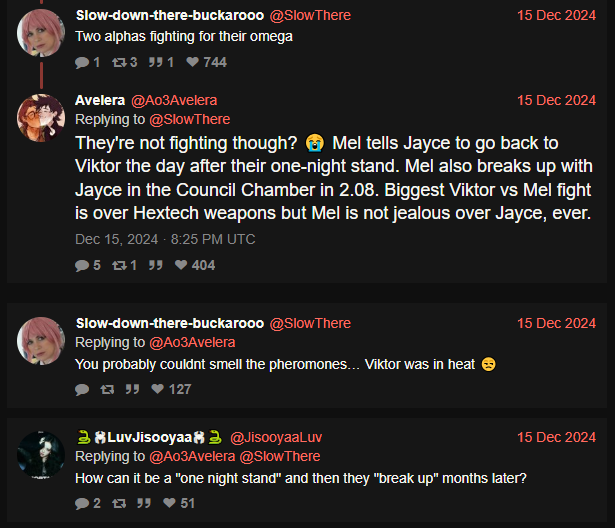Open the @Ao3Avelera handle link beside Avelera
Viewport: 615px width, 528px height.
[x=174, y=100]
